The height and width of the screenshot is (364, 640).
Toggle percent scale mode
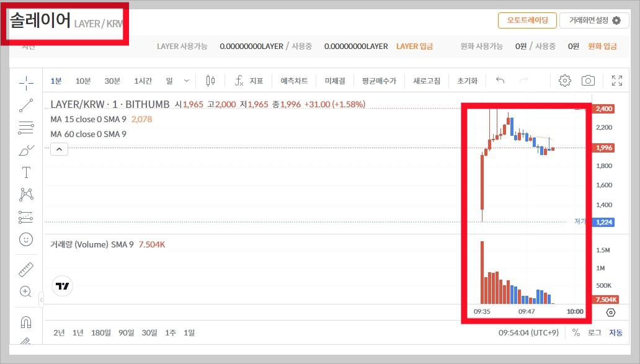[576, 332]
